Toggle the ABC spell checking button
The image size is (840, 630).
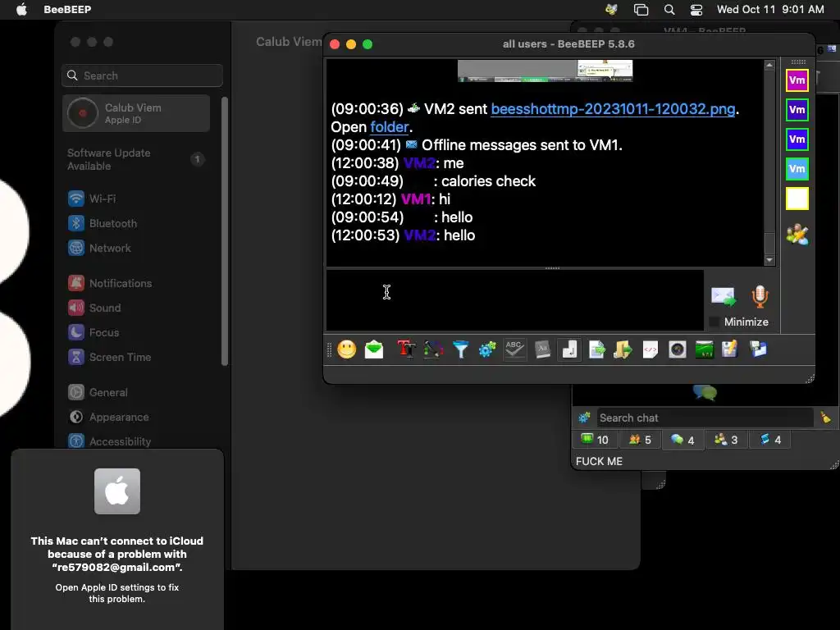pyautogui.click(x=514, y=349)
